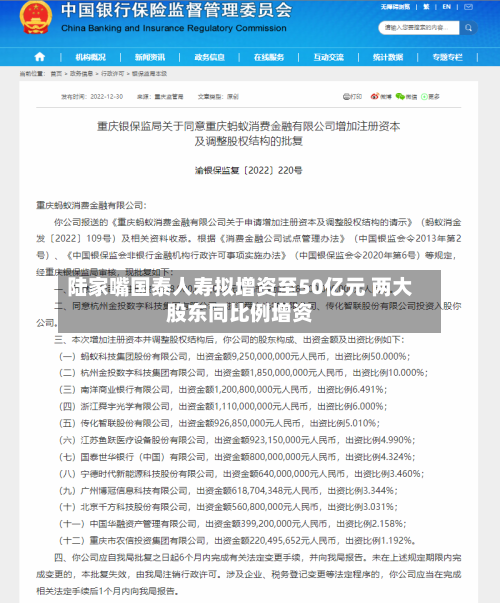Click the search magnifier button
The image size is (500, 603).
[468, 28]
